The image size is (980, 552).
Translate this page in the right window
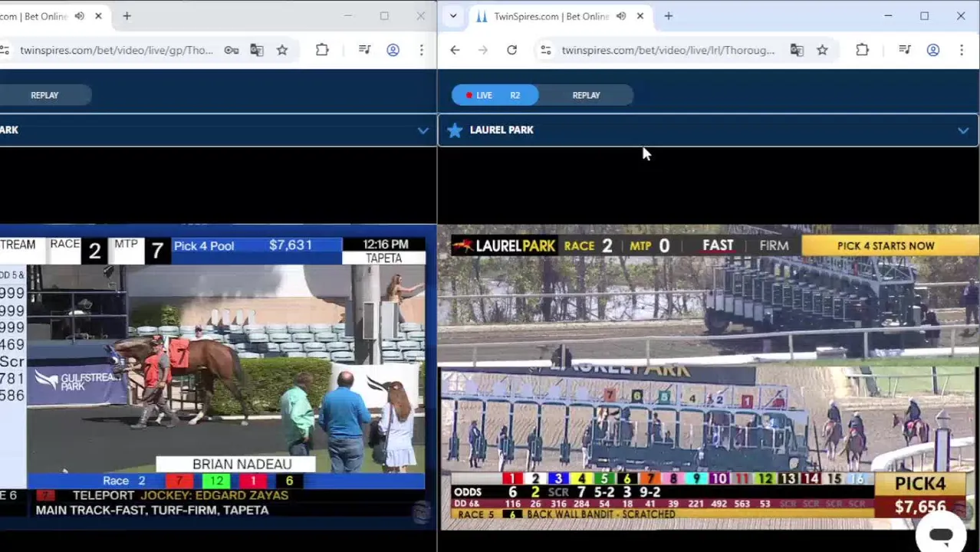797,51
